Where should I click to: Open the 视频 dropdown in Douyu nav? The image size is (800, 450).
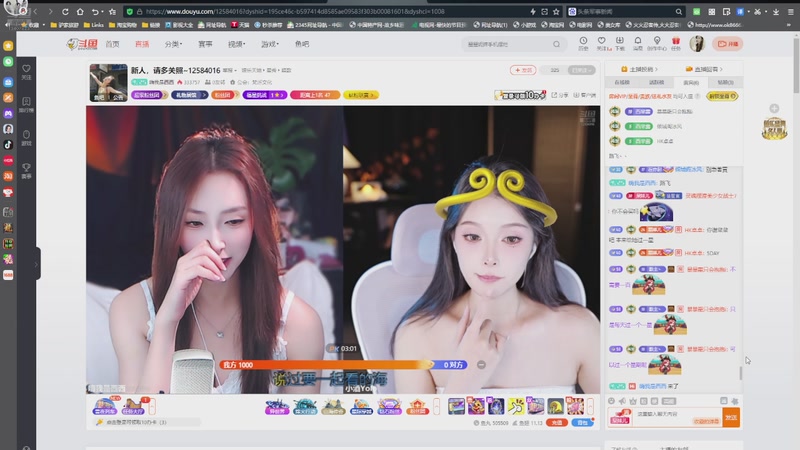point(236,44)
